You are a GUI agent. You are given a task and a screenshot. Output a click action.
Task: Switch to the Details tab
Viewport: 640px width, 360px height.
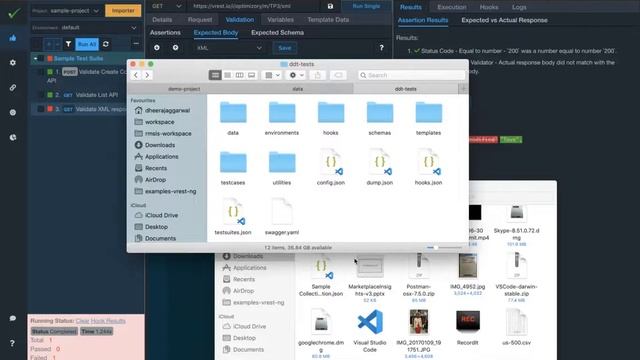tap(162, 20)
